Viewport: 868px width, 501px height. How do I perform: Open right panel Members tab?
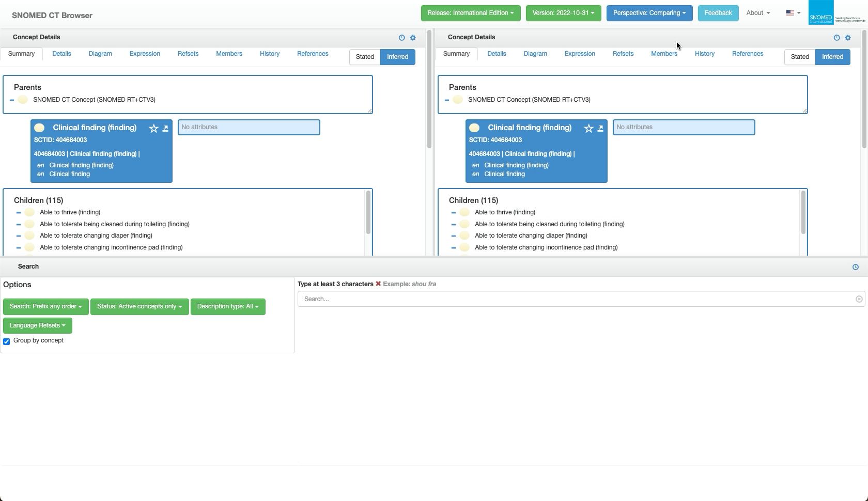tap(664, 54)
